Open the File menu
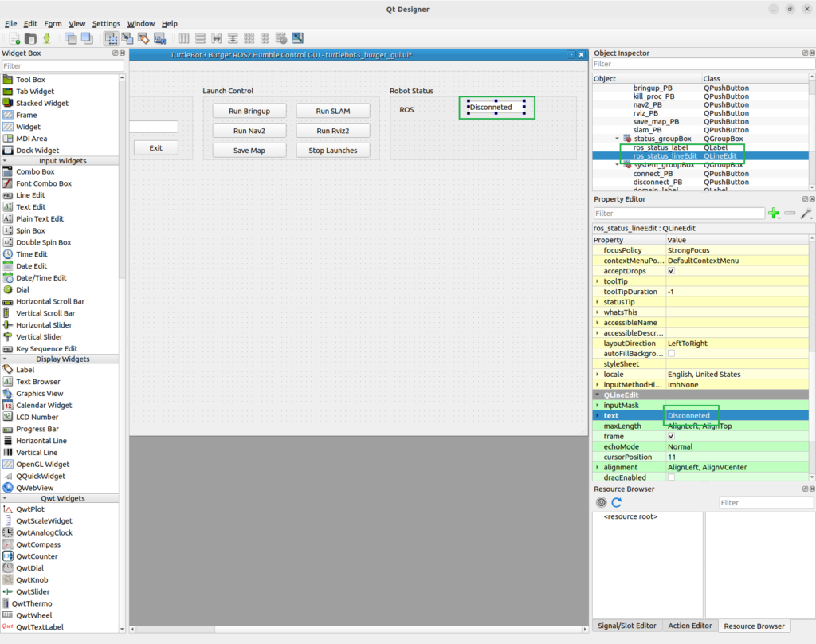This screenshot has width=816, height=644. (11, 23)
